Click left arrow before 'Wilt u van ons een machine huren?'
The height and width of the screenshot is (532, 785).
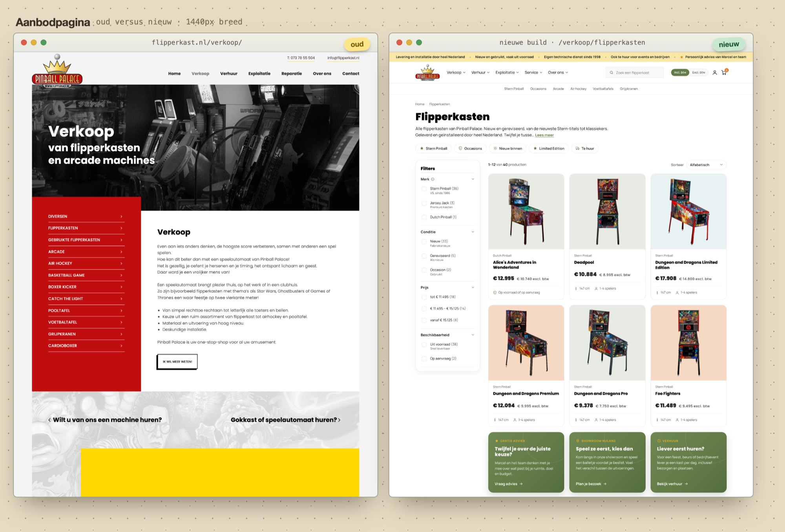(49, 420)
